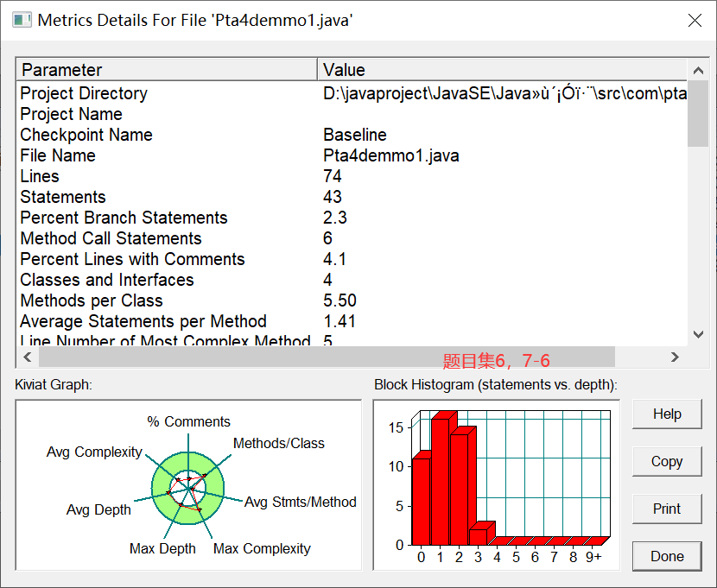Click the window title bar app icon
This screenshot has width=717, height=588.
pos(22,20)
